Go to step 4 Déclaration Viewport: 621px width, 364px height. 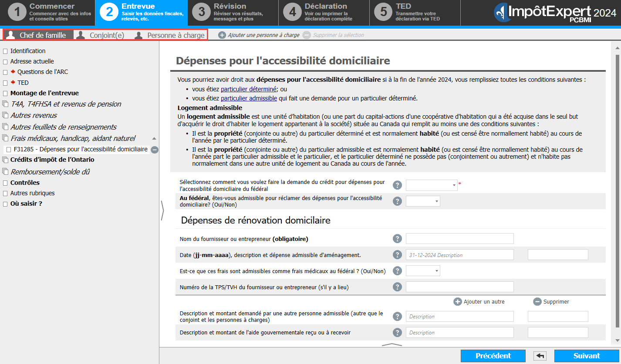click(324, 13)
